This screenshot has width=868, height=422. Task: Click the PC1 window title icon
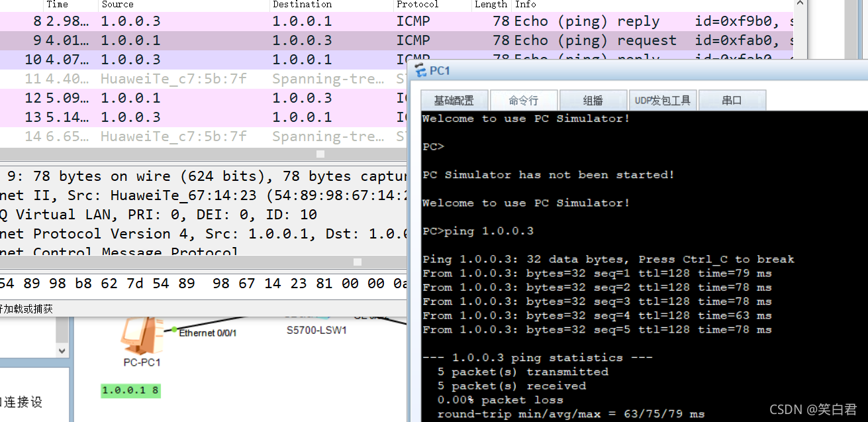click(x=420, y=70)
